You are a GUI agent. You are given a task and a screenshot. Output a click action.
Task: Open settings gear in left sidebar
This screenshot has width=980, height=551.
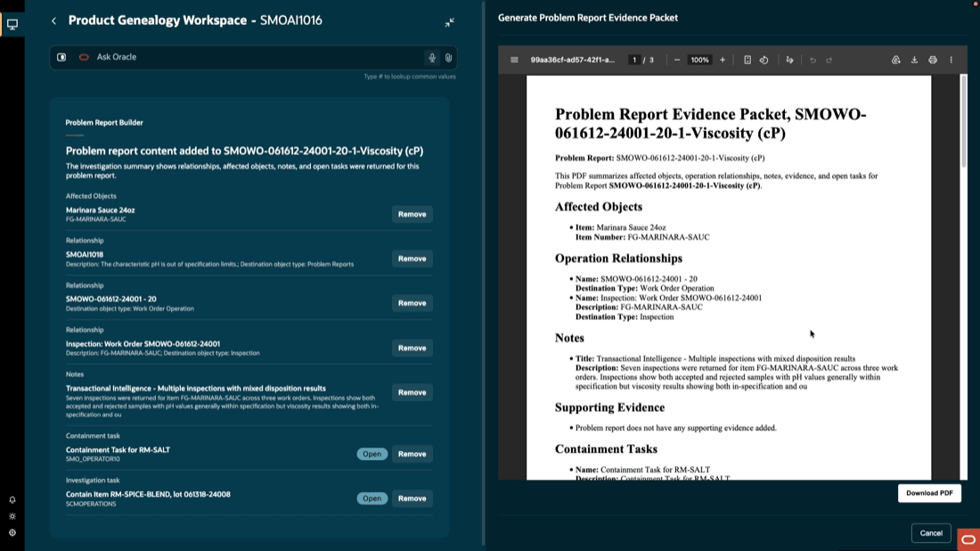(12, 533)
